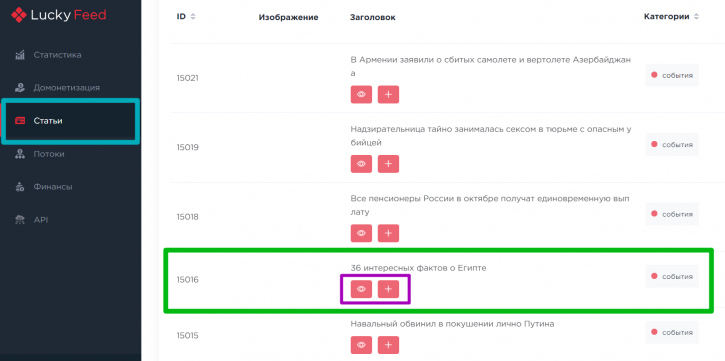View article 15019 via eye button

click(x=361, y=164)
